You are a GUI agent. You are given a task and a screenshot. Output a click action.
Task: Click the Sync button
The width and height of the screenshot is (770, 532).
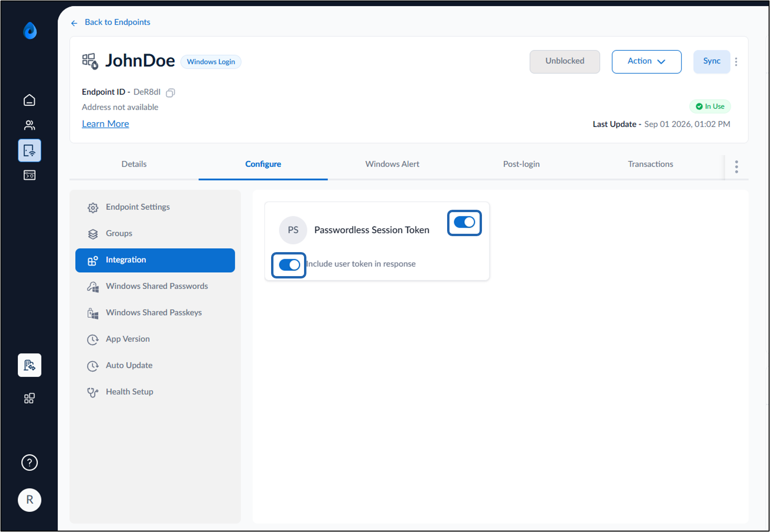click(x=712, y=62)
